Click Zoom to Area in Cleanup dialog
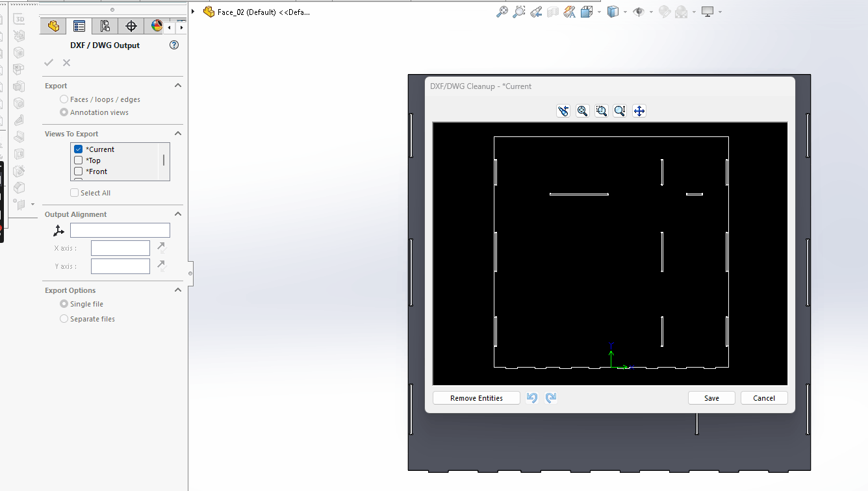The height and width of the screenshot is (491, 868). (601, 111)
